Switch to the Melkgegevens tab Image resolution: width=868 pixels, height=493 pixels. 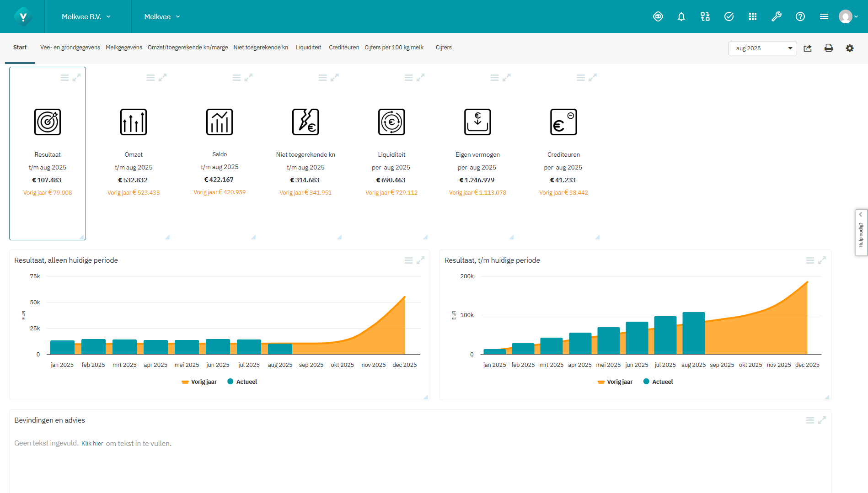pyautogui.click(x=123, y=48)
